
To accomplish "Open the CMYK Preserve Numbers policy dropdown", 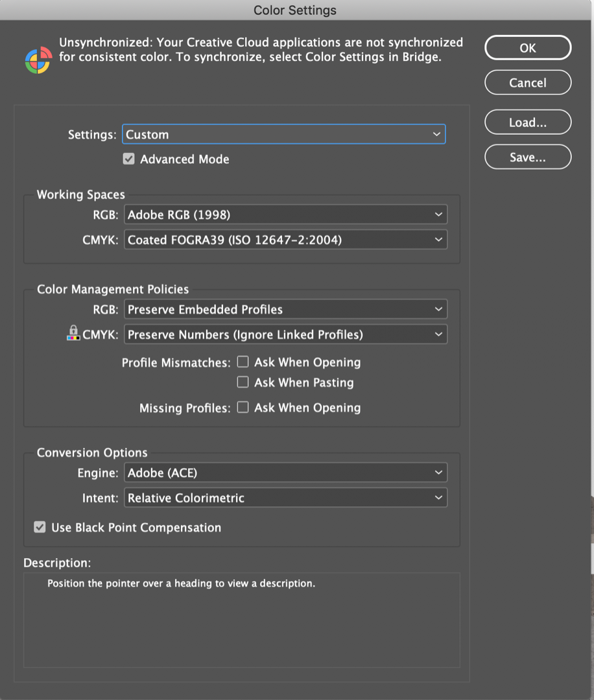I will 285,334.
